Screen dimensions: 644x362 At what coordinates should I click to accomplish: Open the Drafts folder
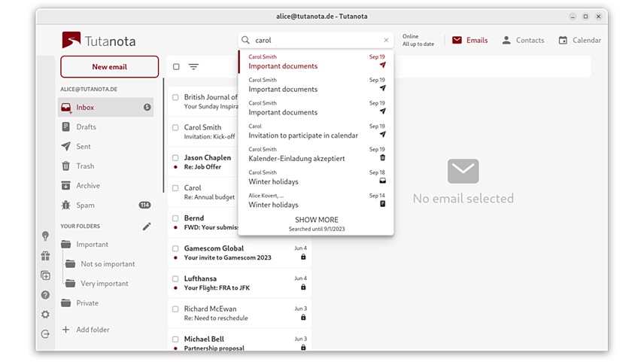coord(105,127)
